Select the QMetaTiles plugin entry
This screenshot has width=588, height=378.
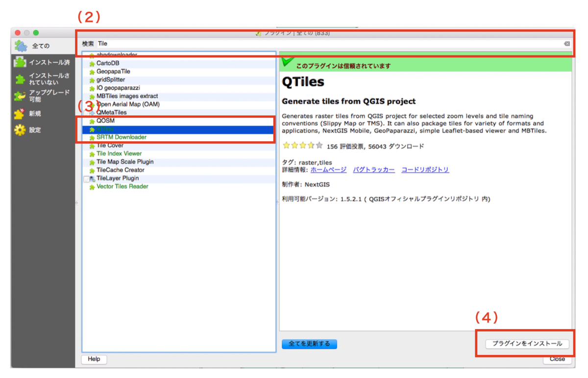(179, 112)
